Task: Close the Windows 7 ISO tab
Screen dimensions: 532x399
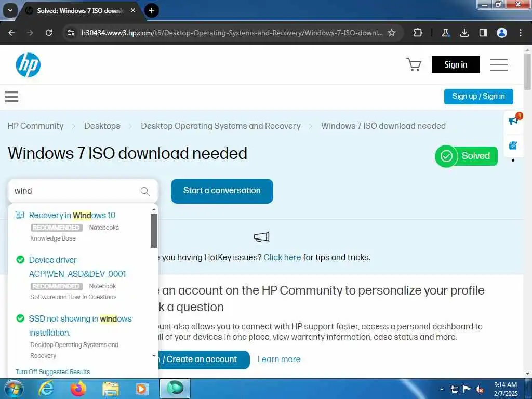Action: [x=133, y=10]
